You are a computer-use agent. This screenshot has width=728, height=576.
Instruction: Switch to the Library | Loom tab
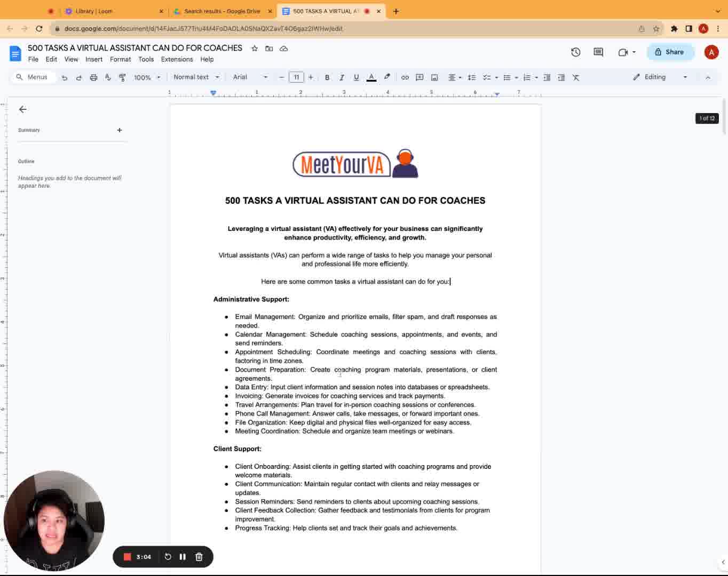click(x=94, y=11)
